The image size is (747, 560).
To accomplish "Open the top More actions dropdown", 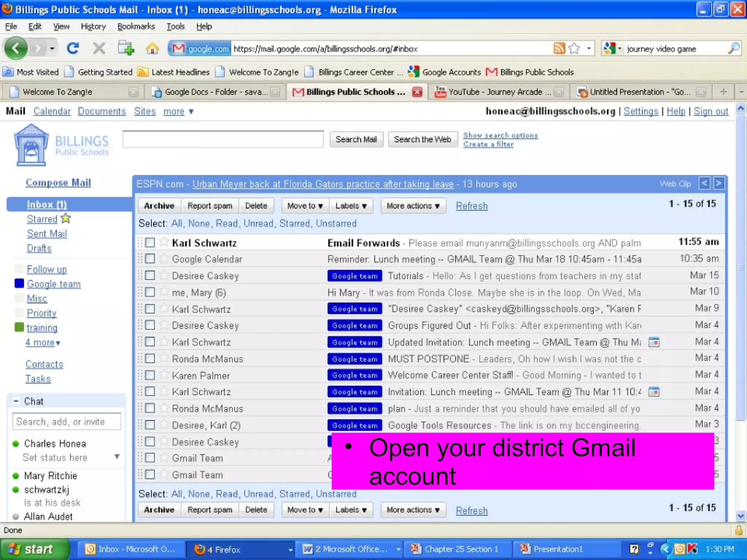I will (413, 206).
